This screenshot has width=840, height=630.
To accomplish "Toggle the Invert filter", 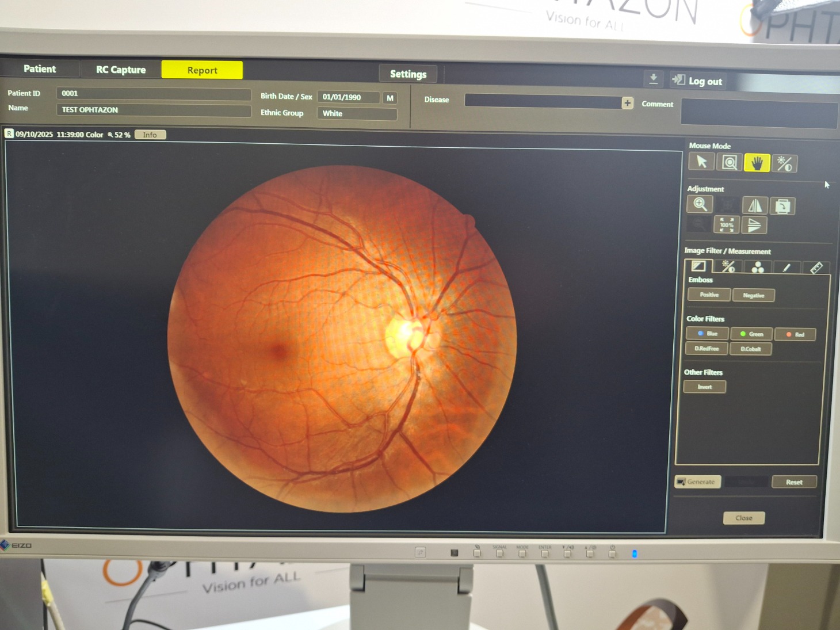I will (x=704, y=387).
